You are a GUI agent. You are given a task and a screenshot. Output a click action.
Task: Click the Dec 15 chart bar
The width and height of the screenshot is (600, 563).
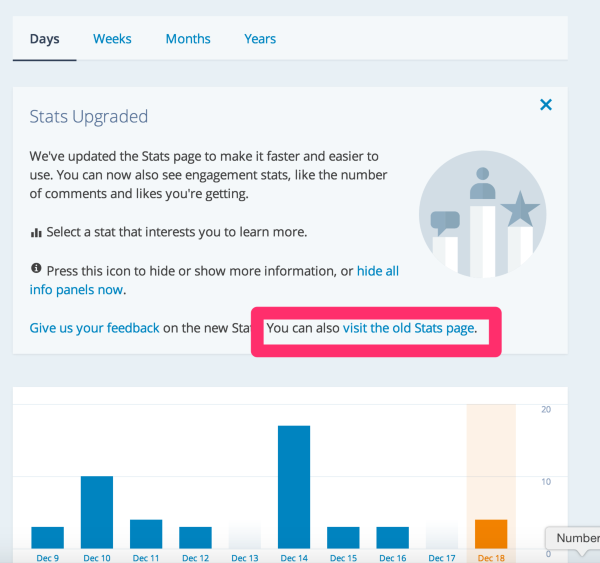[343, 537]
